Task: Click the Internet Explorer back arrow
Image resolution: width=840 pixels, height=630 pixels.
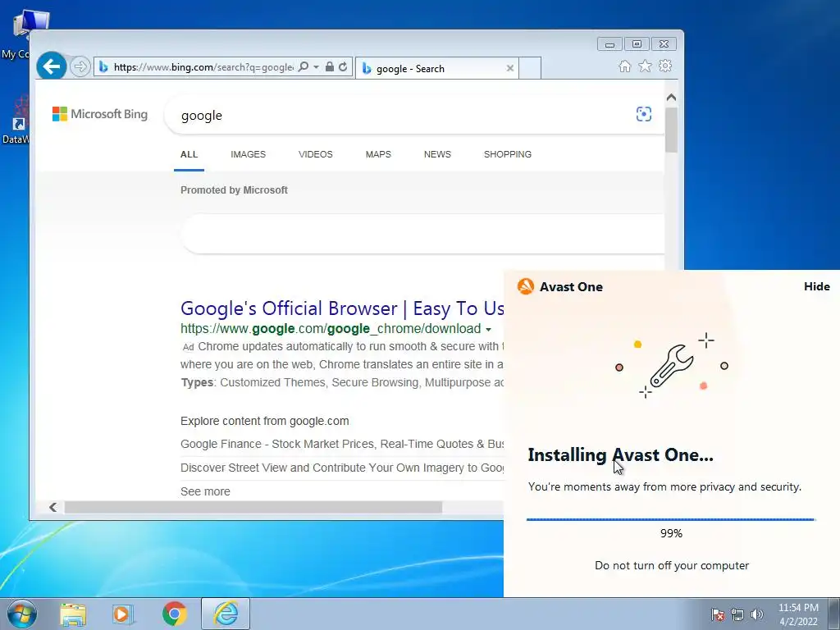Action: tap(52, 66)
